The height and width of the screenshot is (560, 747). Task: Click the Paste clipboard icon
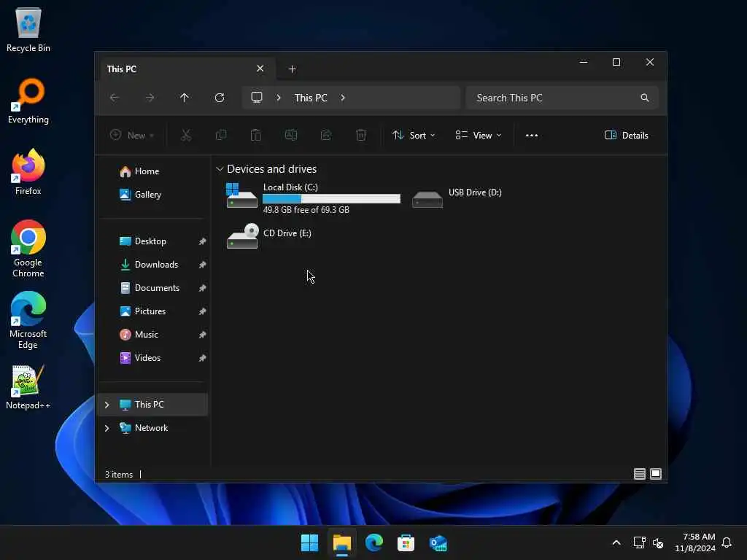(x=256, y=135)
